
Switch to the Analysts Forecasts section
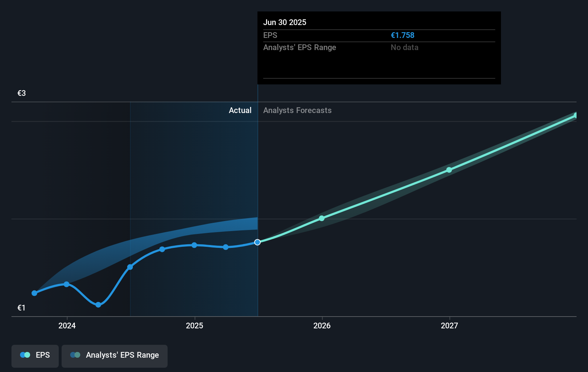[297, 110]
